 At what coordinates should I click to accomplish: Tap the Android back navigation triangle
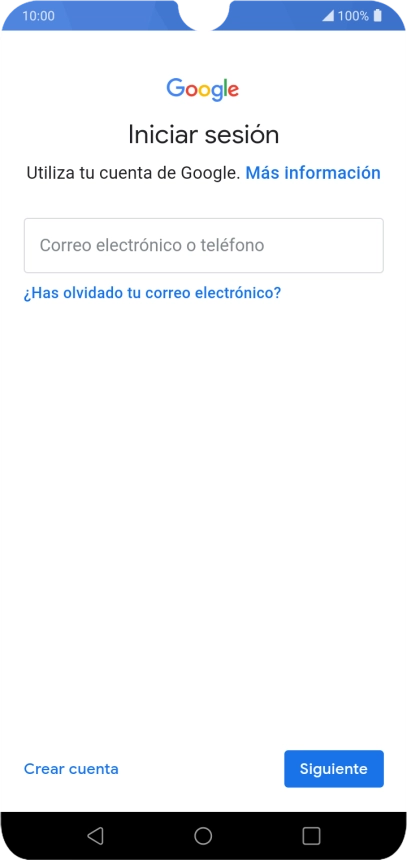coord(95,835)
